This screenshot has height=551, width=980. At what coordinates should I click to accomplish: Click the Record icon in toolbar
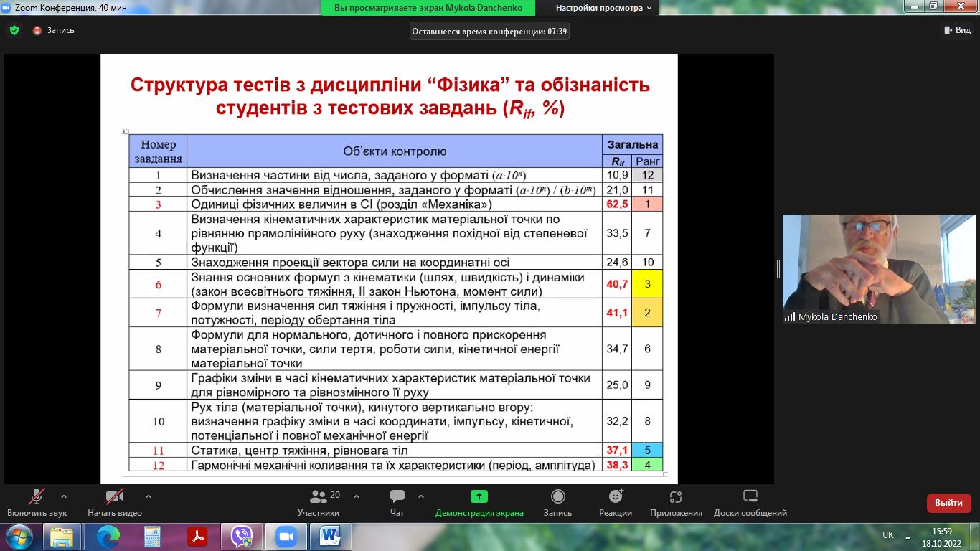tap(557, 496)
